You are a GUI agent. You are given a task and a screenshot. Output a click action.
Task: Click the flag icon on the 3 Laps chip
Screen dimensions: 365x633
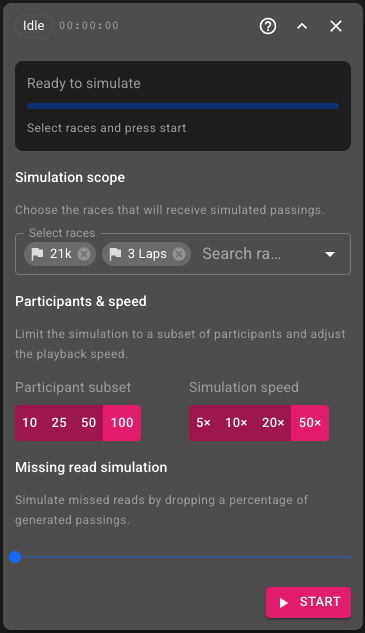coord(115,254)
